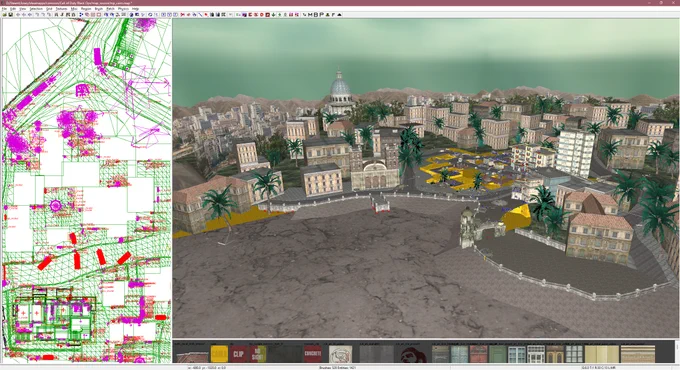Click the magenta circular entity in 2D view
This screenshot has width=680, height=370.
pyautogui.click(x=56, y=205)
